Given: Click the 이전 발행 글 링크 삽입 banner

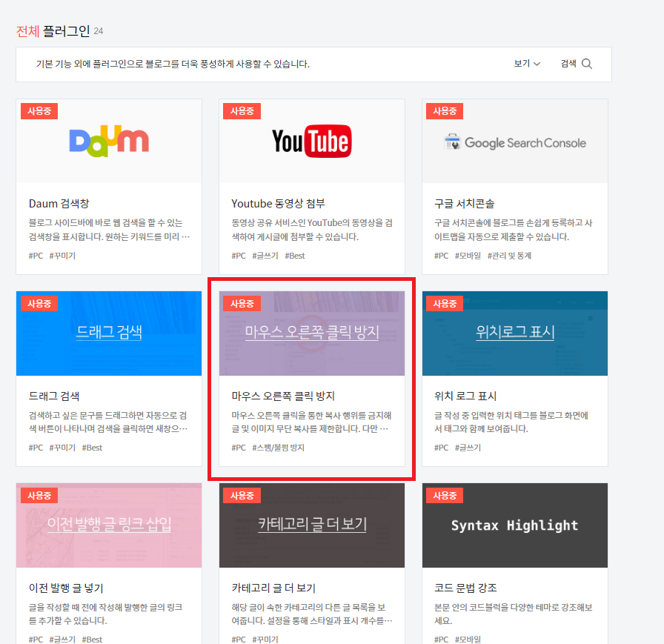Looking at the screenshot, I should click(x=109, y=525).
